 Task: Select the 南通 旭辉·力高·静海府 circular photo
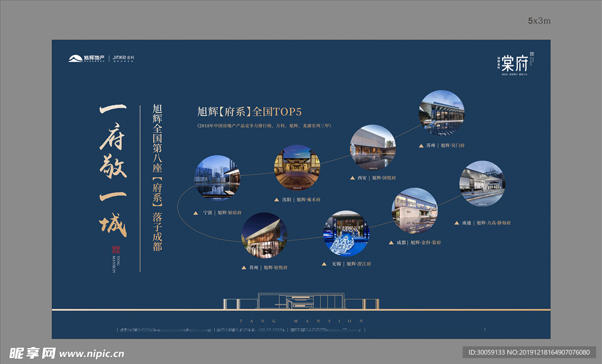point(482,183)
